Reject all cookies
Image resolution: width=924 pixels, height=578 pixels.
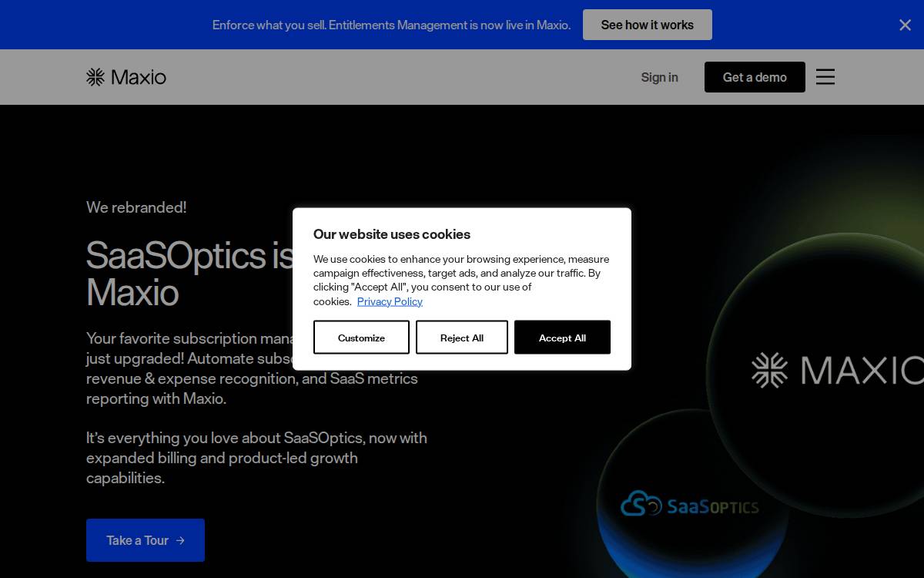[x=462, y=338]
